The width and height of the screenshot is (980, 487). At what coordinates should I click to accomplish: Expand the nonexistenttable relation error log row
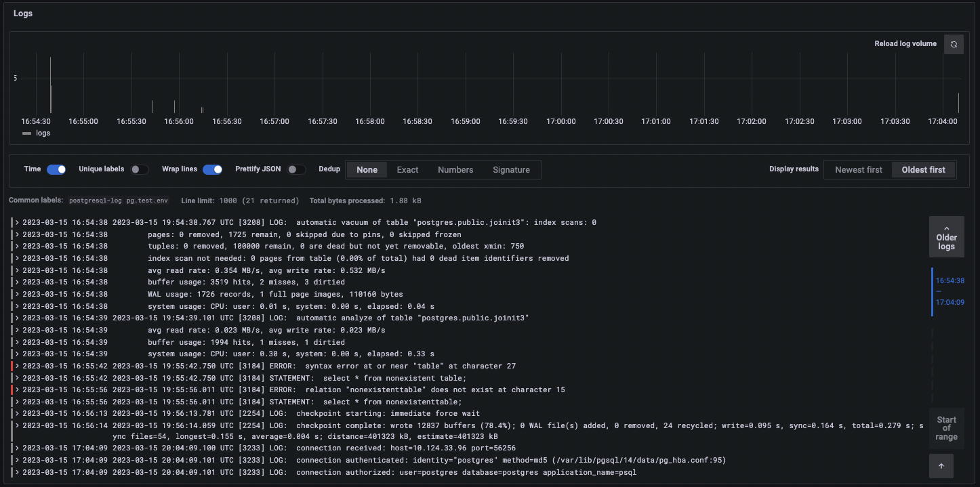point(18,390)
